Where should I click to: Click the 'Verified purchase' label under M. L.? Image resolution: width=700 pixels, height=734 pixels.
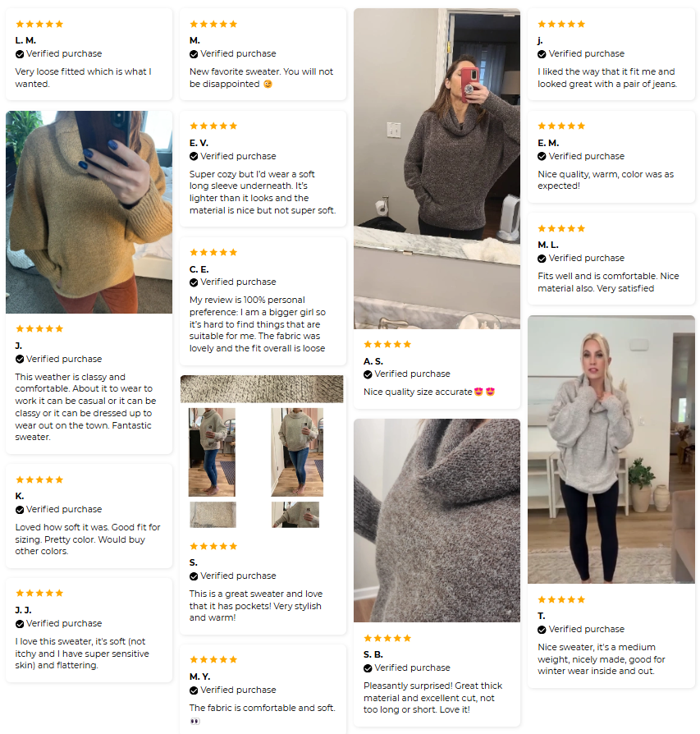[x=586, y=258]
